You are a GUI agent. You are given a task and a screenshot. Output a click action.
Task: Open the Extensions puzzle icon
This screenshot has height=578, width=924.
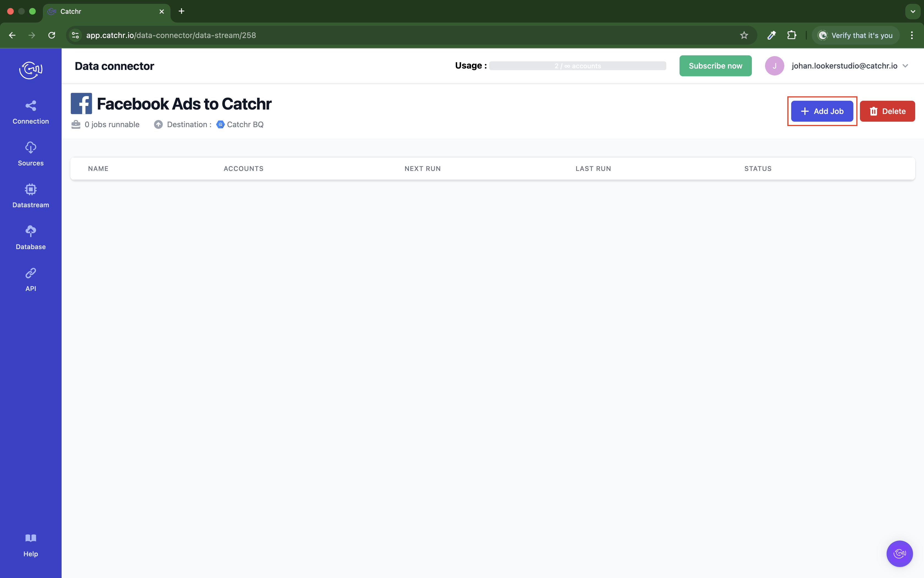point(791,35)
